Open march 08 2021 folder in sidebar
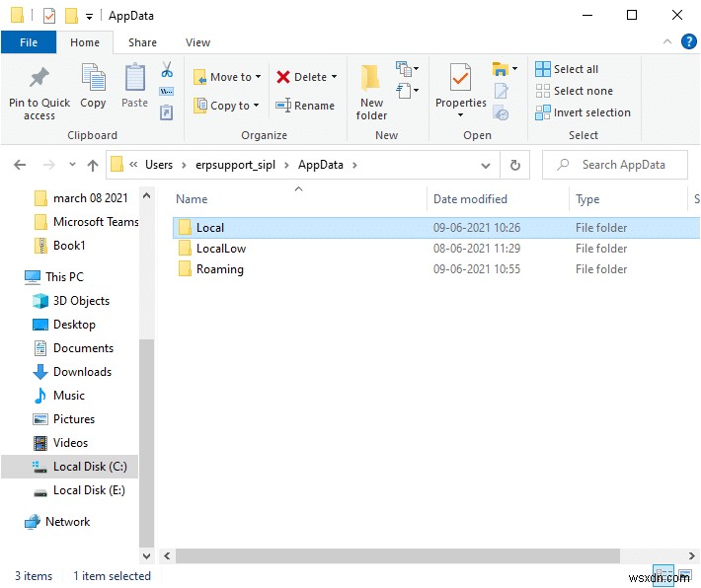 point(81,198)
